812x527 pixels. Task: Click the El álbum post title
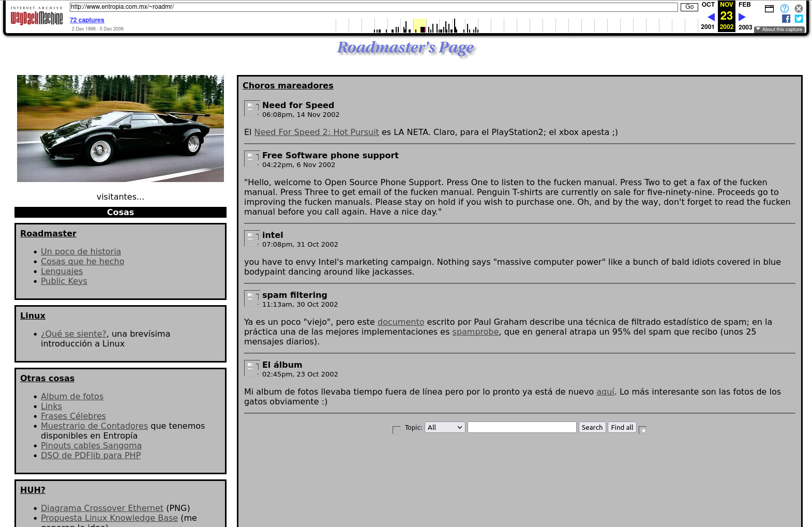(282, 365)
